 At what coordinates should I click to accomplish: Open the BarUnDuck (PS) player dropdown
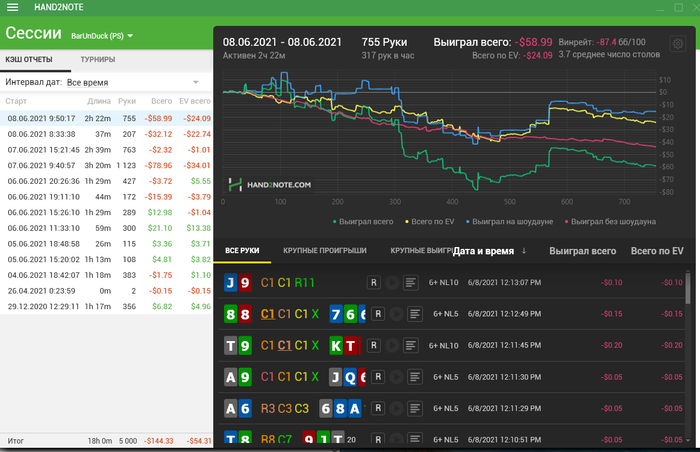[x=102, y=36]
